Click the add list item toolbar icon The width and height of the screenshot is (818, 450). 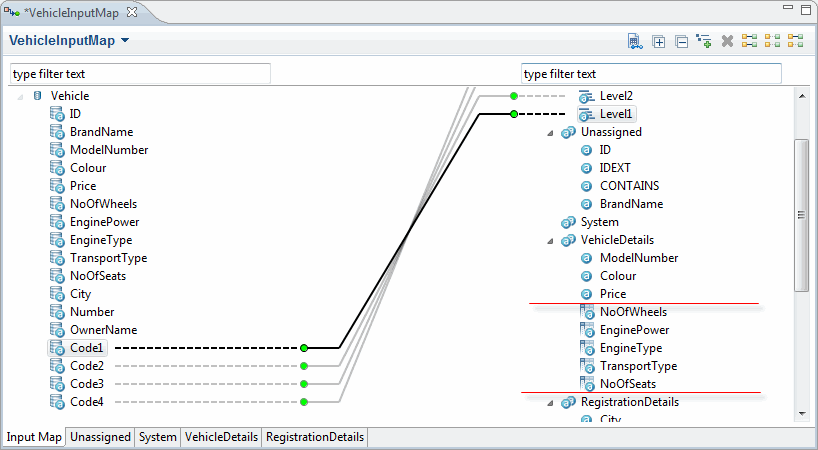pyautogui.click(x=704, y=42)
